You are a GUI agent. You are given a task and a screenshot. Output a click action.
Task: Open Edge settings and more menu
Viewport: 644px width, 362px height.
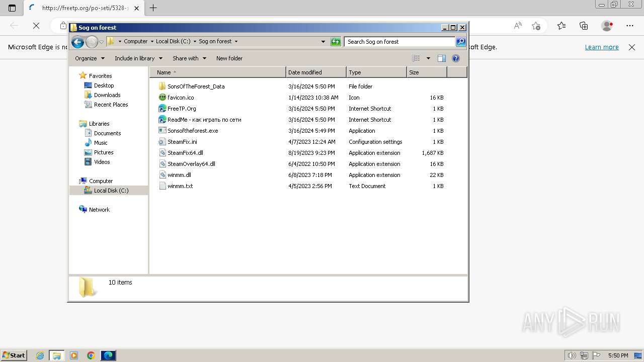point(630,26)
